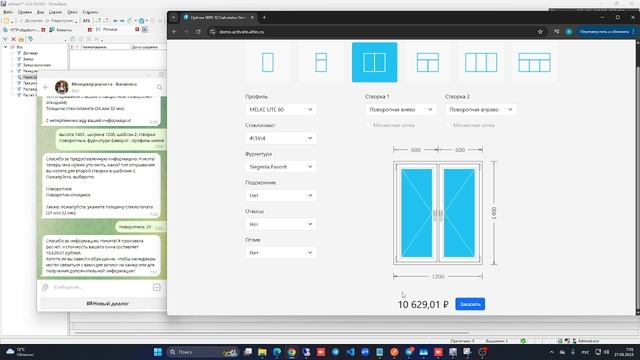Click the blue Заказать button
The image size is (640, 360).
click(x=470, y=304)
